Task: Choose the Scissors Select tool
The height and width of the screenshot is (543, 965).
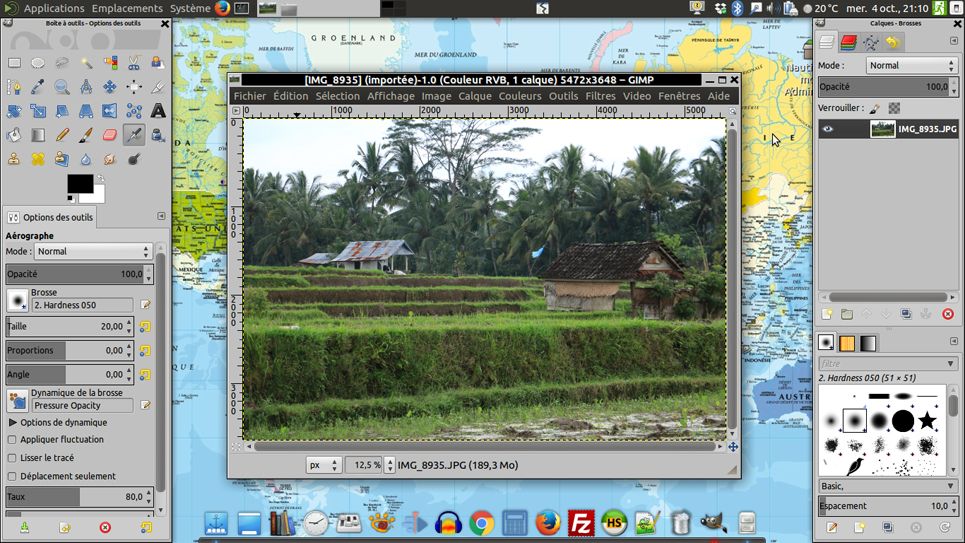Action: [x=134, y=63]
